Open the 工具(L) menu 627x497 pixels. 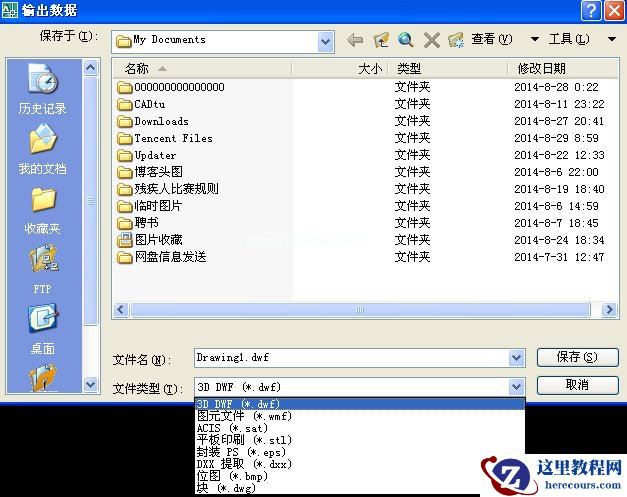[x=569, y=39]
